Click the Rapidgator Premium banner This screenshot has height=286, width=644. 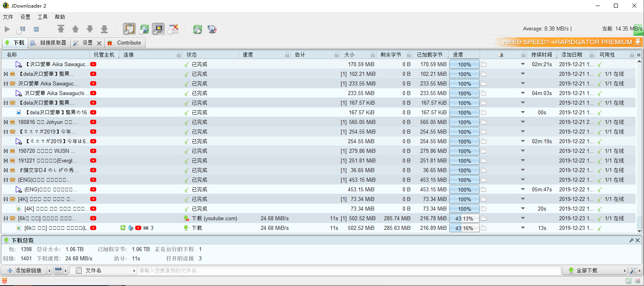[x=569, y=42]
